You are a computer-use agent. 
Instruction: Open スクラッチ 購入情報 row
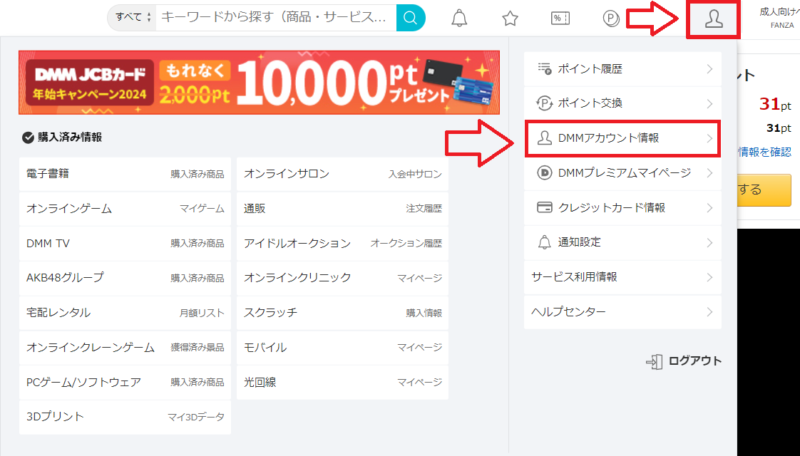pyautogui.click(x=342, y=313)
